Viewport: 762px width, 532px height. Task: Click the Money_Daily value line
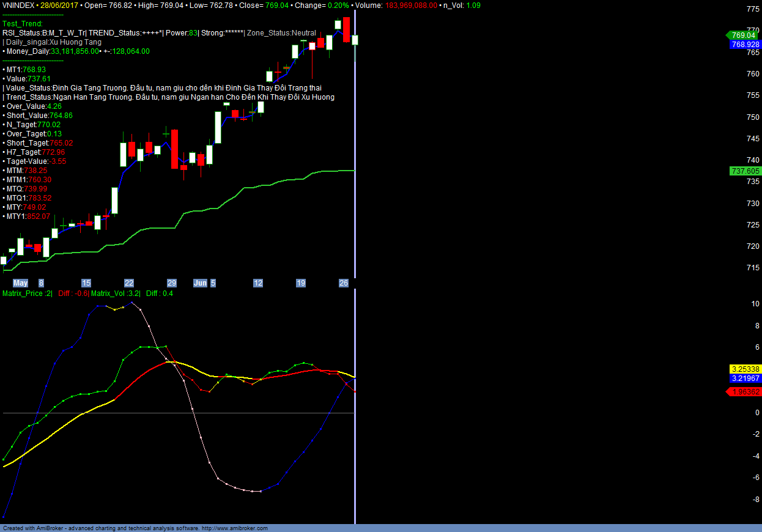(x=77, y=51)
